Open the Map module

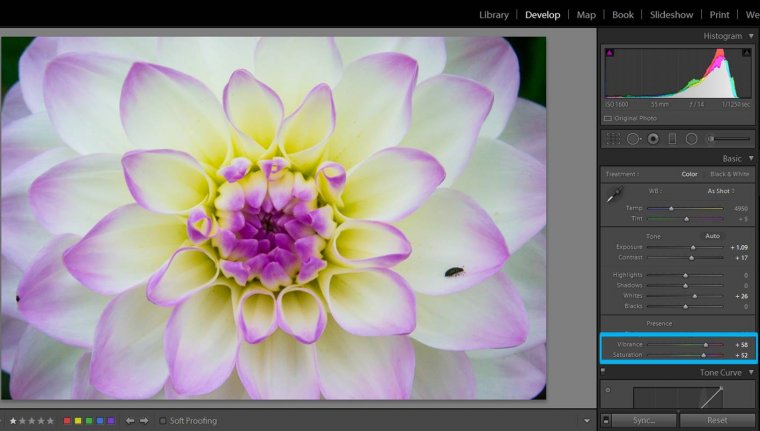[586, 15]
